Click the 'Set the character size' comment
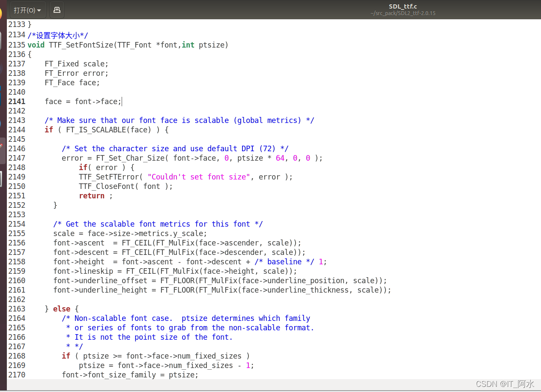 [x=175, y=149]
